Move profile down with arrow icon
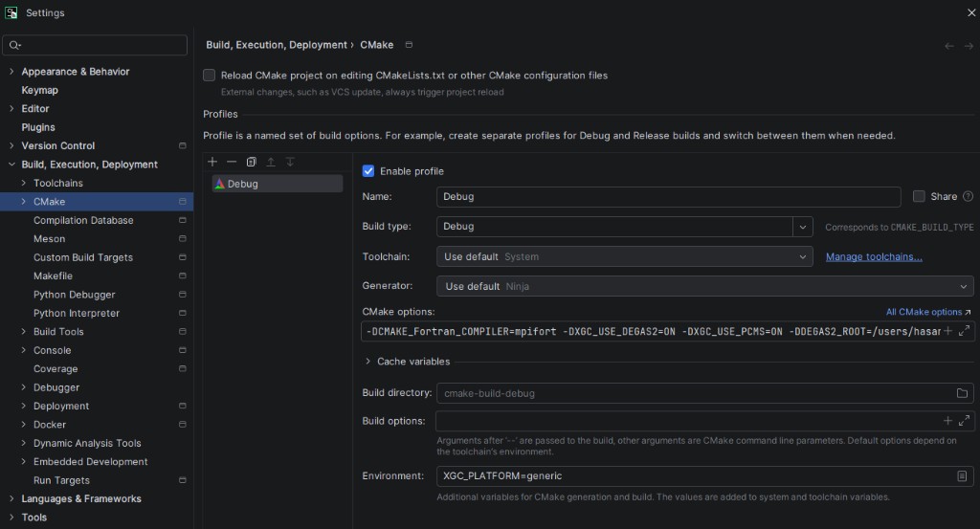The height and width of the screenshot is (529, 980). pyautogui.click(x=290, y=162)
